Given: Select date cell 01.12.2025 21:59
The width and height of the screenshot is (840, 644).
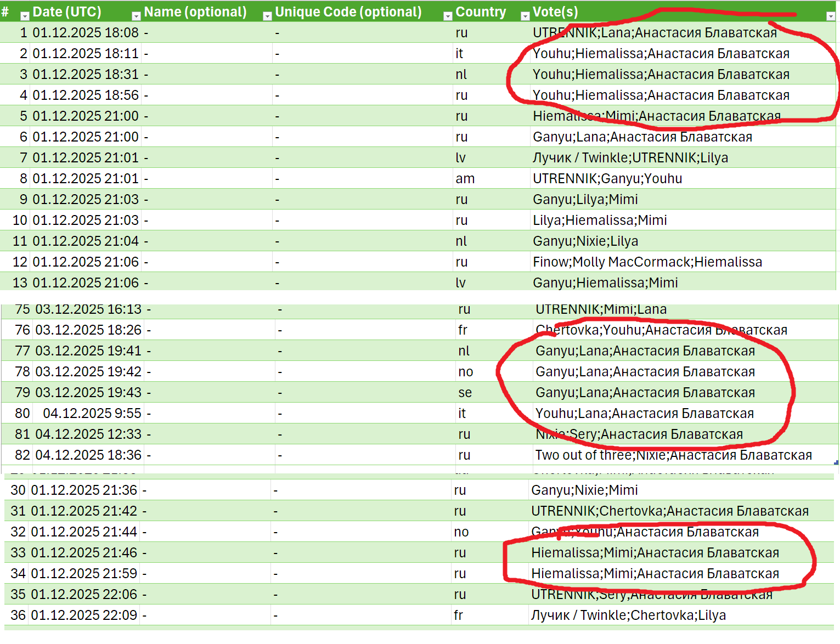Looking at the screenshot, I should [x=84, y=573].
